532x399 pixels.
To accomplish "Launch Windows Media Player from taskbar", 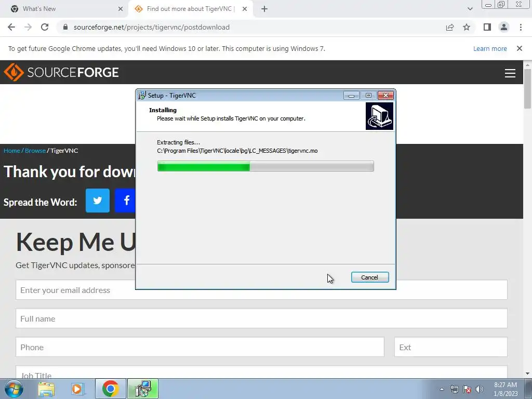I will (x=78, y=389).
